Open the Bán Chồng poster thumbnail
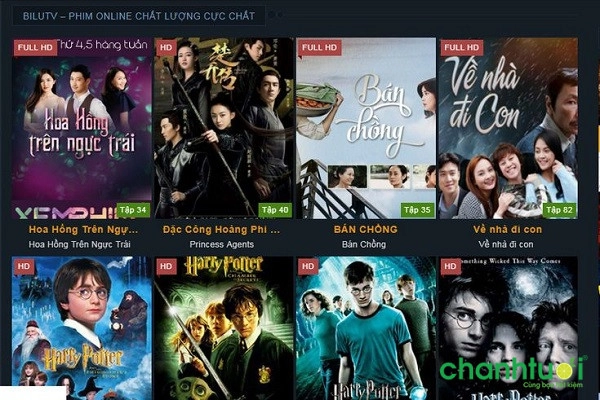Viewport: 600px width, 400px height. [366, 128]
